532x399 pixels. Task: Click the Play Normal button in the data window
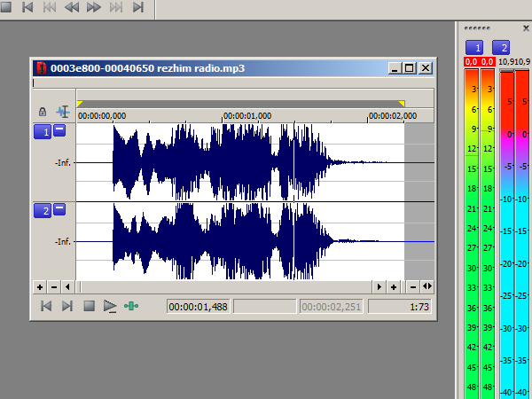coord(110,306)
